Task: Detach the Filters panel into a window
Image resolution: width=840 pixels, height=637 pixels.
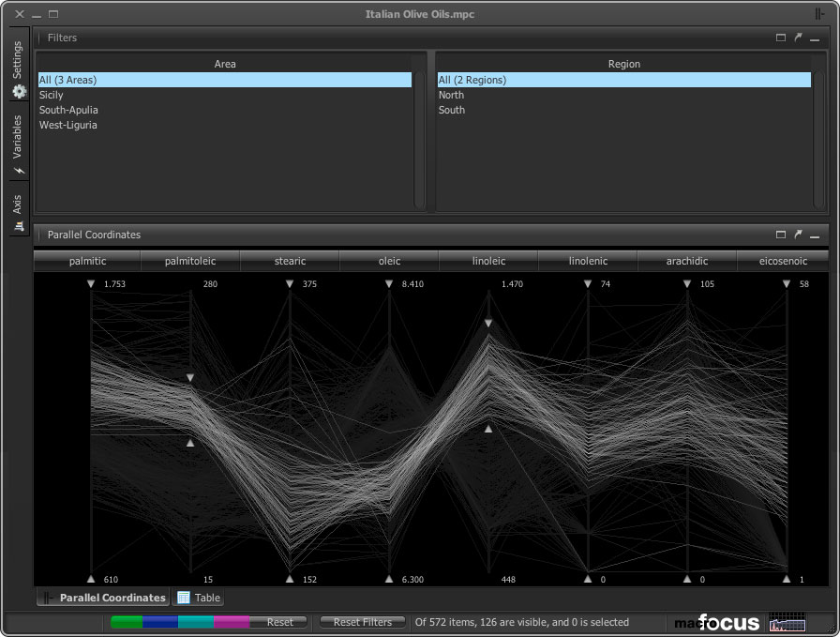Action: tap(798, 38)
